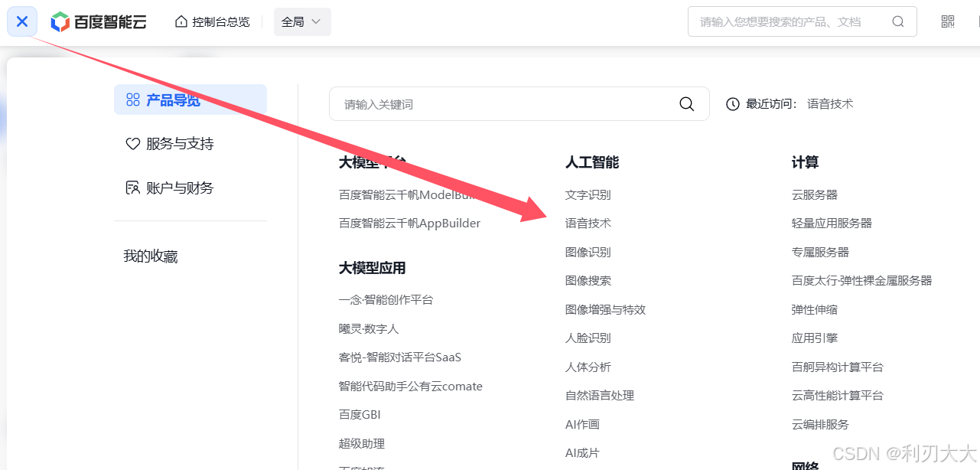The width and height of the screenshot is (980, 470).
Task: Click the home icon beside 控制台总览
Action: click(181, 21)
